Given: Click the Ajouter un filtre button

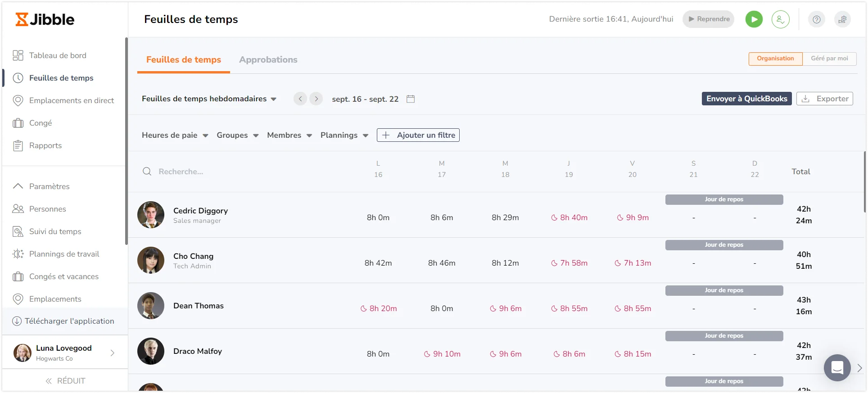Looking at the screenshot, I should pos(418,135).
